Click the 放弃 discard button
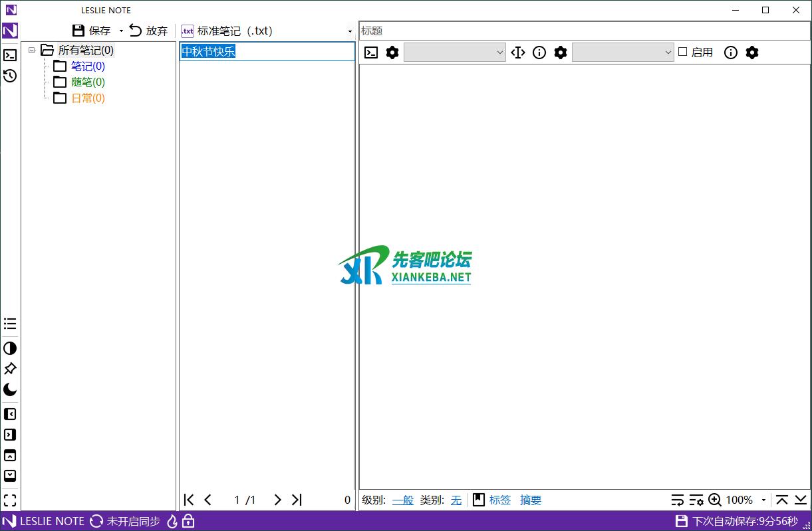Screen dimensions: 812x531 [x=149, y=31]
